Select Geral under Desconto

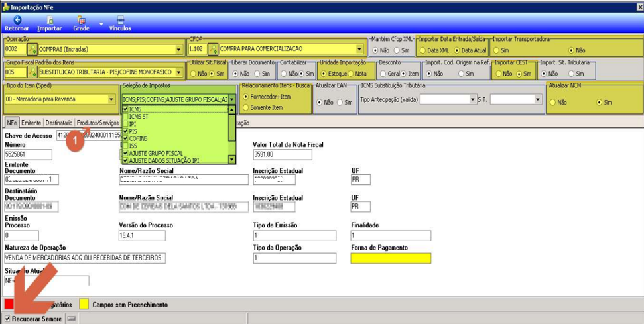pos(383,74)
